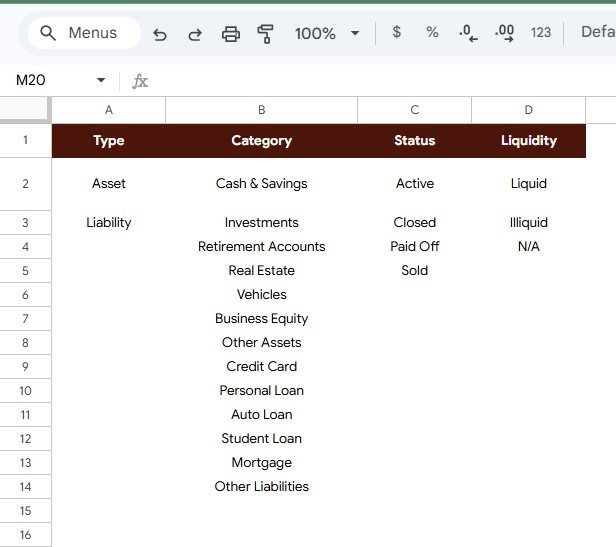The image size is (616, 547).
Task: Click the Liquidity header cell
Action: coord(528,141)
